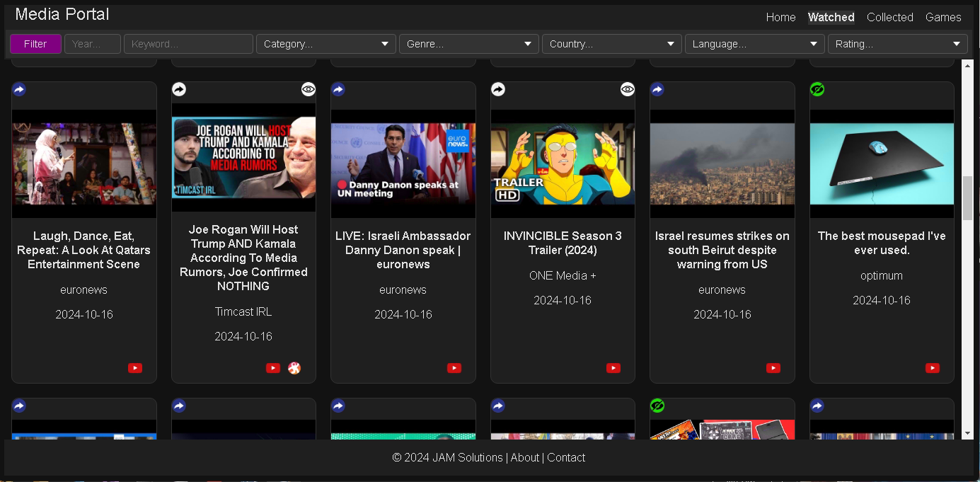Open YouTube icon on the INVINCIBLE trailer card
Viewport: 980px width, 482px height.
point(613,368)
